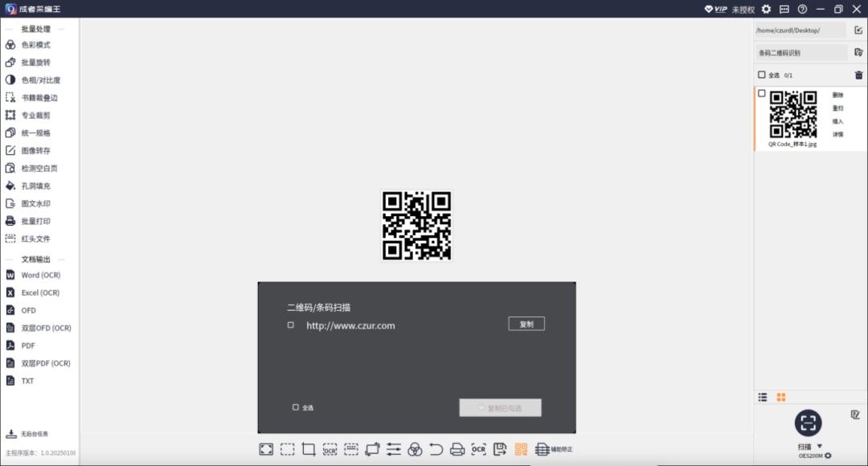
Task: Open settings gear in title bar
Action: [x=766, y=9]
